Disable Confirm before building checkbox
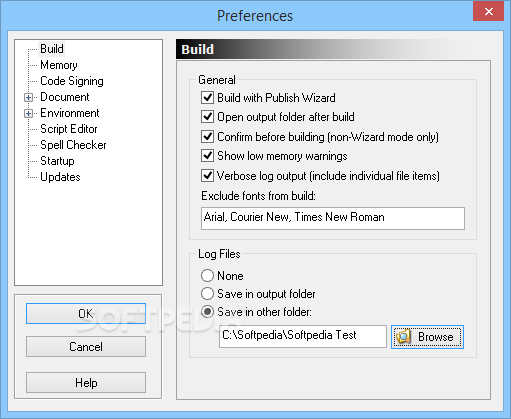This screenshot has height=419, width=511. (207, 137)
